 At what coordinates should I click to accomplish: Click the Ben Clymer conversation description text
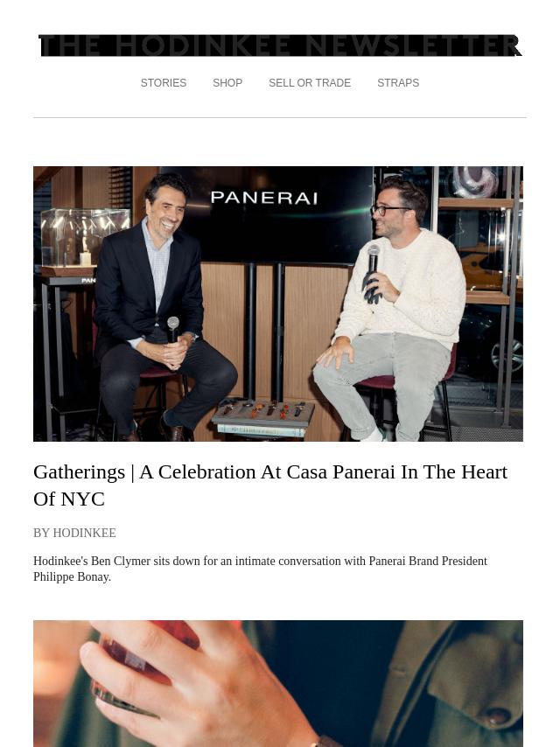click(x=260, y=569)
